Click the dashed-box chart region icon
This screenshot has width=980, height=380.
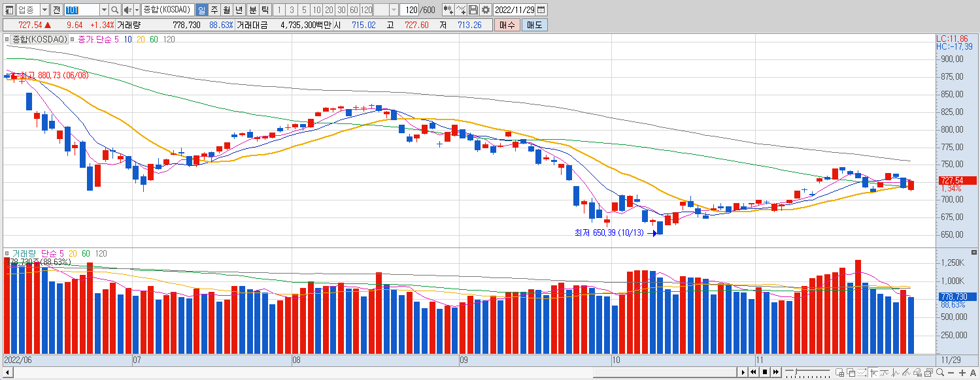(x=862, y=372)
